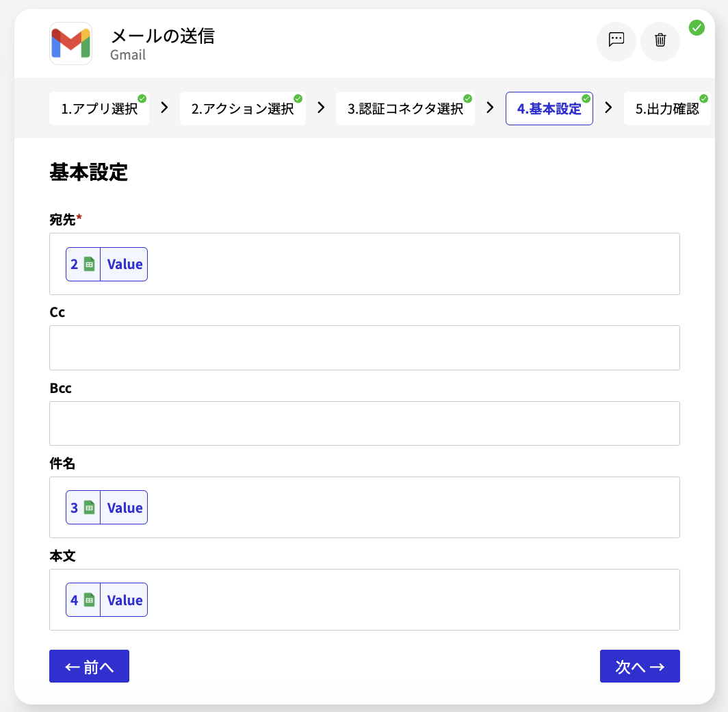Go to step 2.アクション選択
Screen dimensions: 728x712
243,109
